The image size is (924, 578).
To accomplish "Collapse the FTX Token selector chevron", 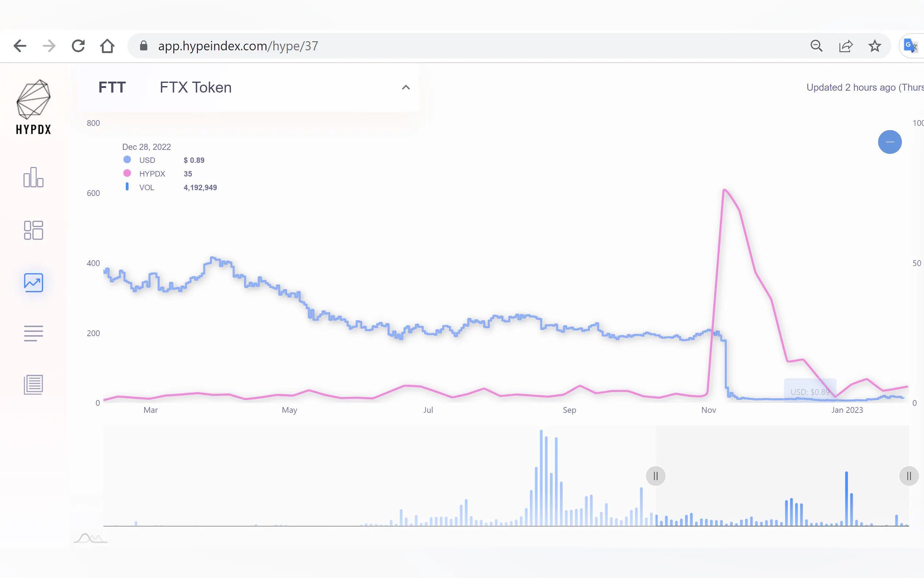I will point(406,88).
